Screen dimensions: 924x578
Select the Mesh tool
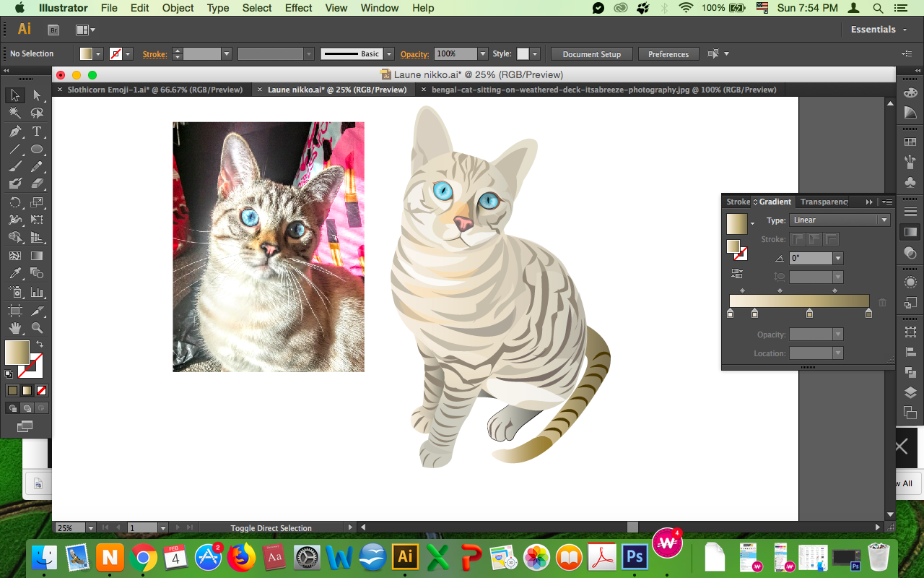point(14,256)
